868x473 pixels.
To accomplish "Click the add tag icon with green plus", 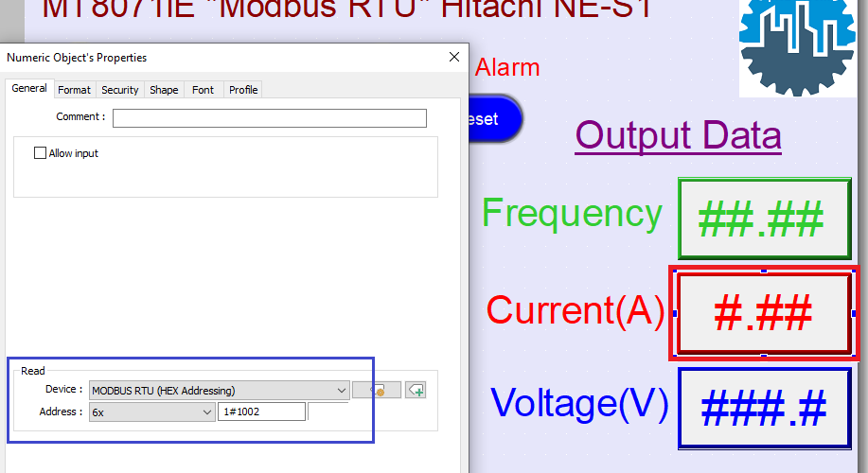I will pyautogui.click(x=416, y=390).
